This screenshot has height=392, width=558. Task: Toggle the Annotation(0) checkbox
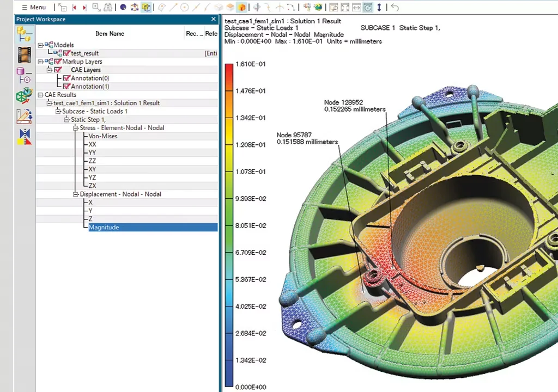click(x=66, y=78)
